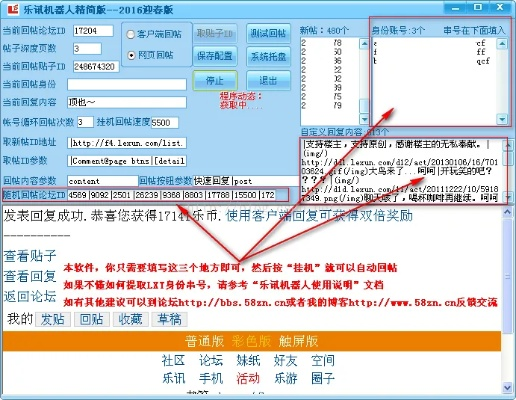Focus the 当前回复内容 field
This screenshot has width=516, height=400.
click(127, 102)
